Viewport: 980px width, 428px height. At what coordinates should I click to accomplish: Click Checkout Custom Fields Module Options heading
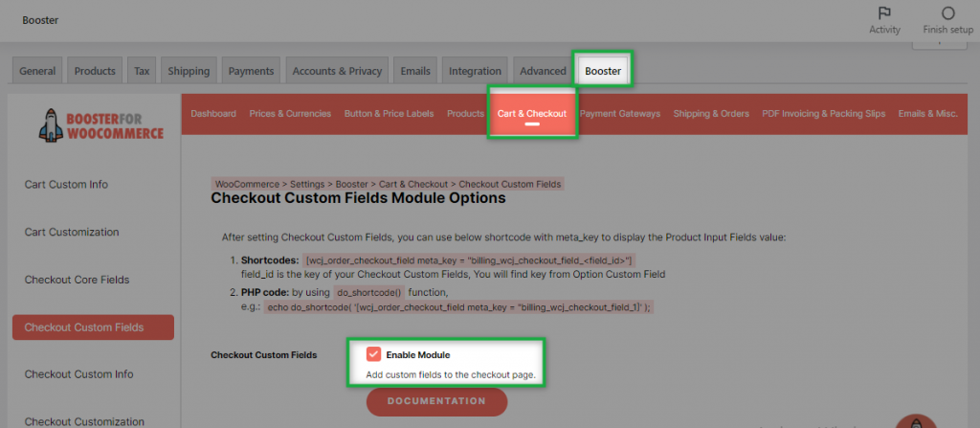coord(358,199)
